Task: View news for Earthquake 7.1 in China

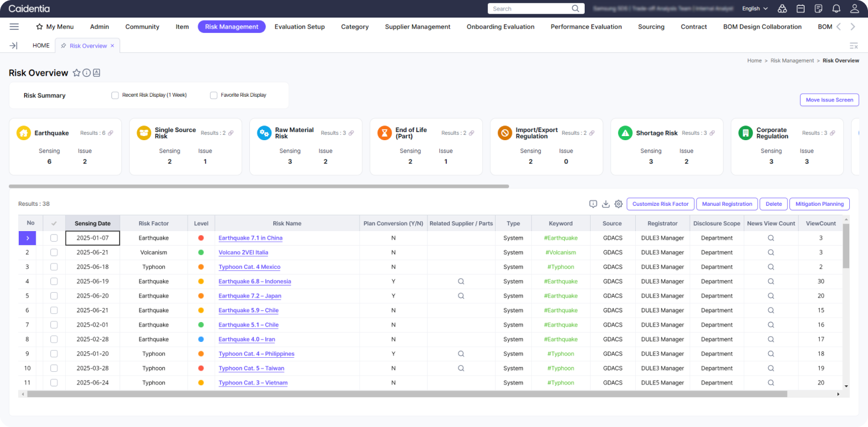Action: [x=771, y=238]
